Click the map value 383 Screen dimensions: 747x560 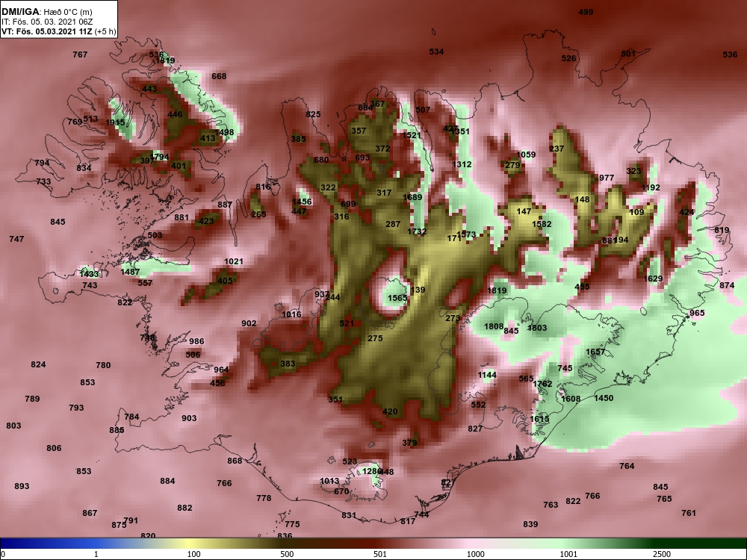coord(288,364)
